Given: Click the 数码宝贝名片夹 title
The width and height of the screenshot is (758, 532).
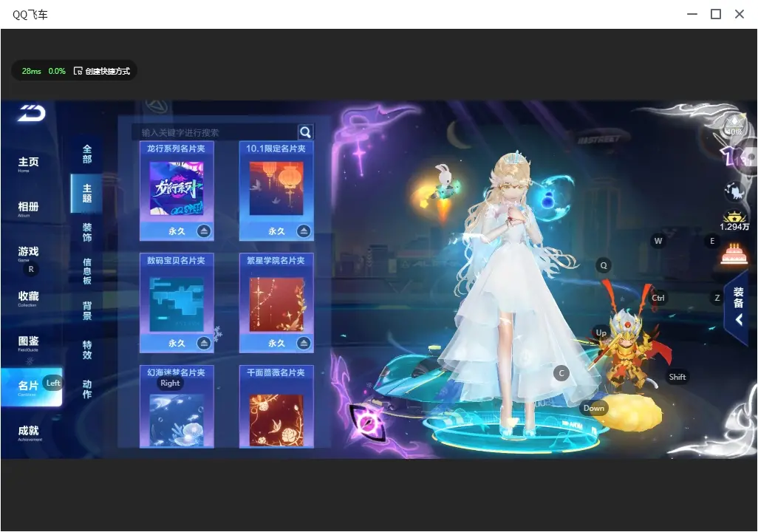Looking at the screenshot, I should point(177,260).
